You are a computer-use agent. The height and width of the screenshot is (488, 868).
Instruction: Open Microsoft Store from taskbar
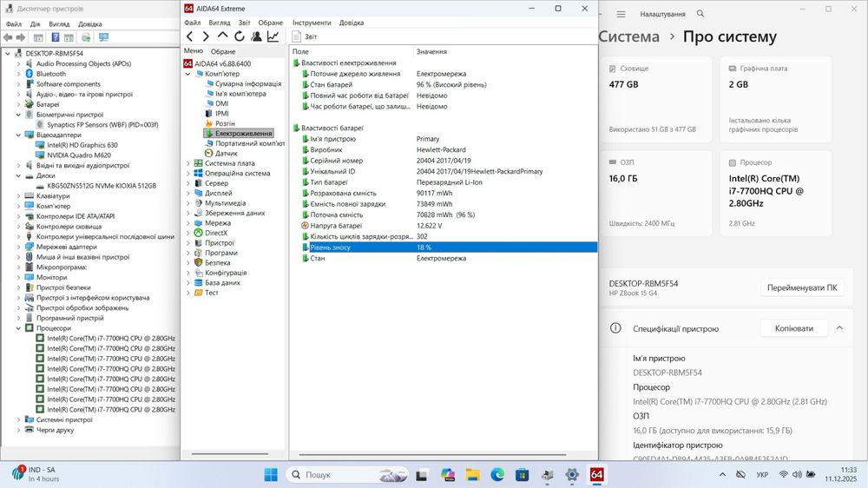[x=522, y=475]
